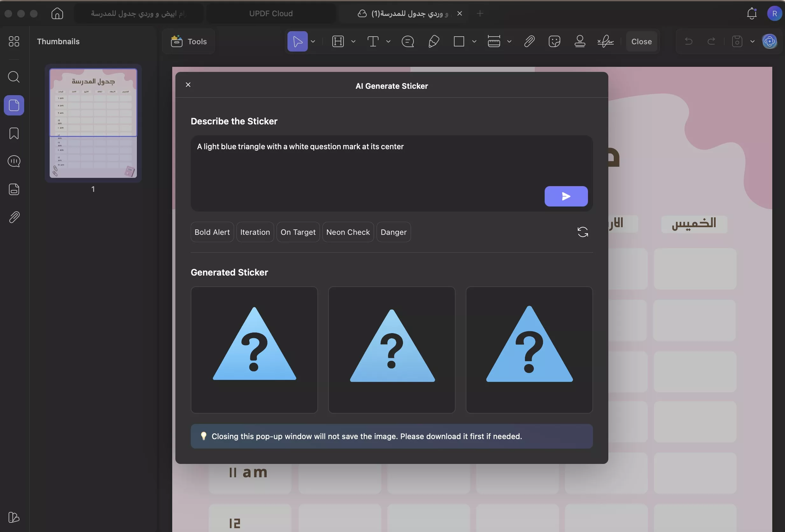Select the stamp tool icon

[580, 41]
